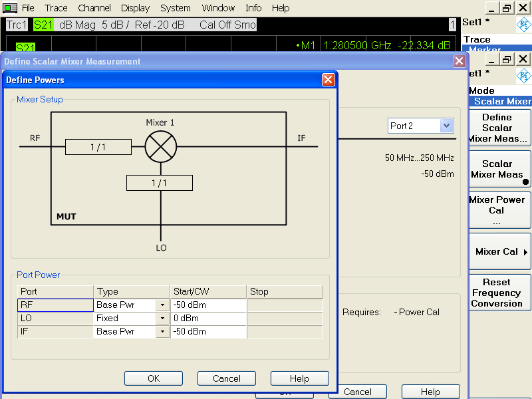Click the Stop column header
Viewport: 532px width, 399px height.
pyautogui.click(x=285, y=292)
